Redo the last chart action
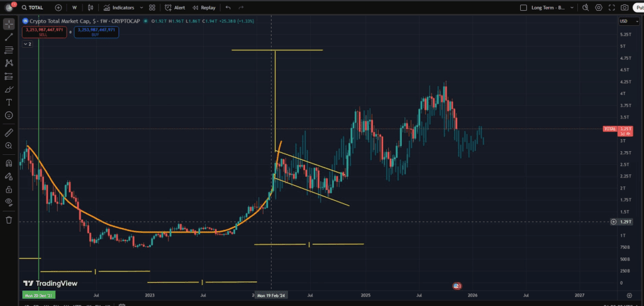The height and width of the screenshot is (306, 644). pos(241,8)
